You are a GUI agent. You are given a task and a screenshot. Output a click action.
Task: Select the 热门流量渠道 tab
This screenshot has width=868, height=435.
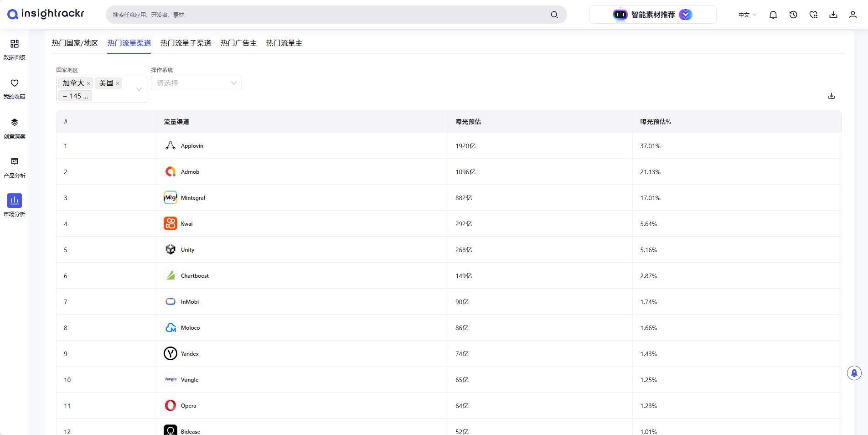[x=129, y=43]
